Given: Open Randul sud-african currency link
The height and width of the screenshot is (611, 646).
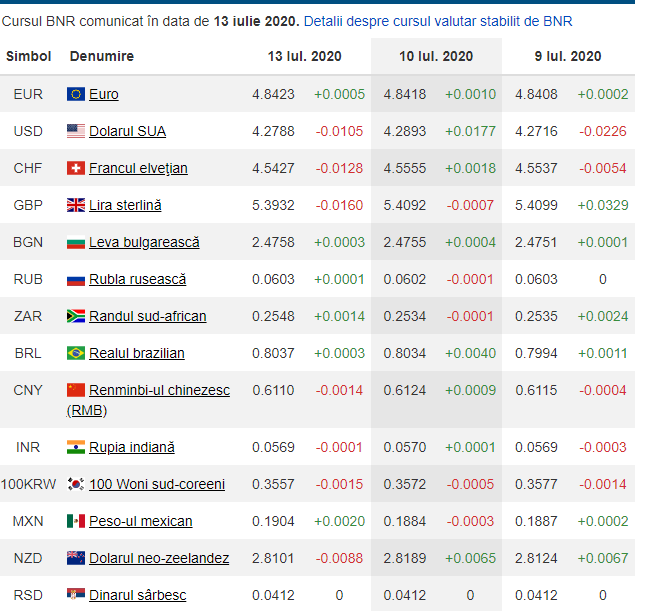Looking at the screenshot, I should [147, 316].
